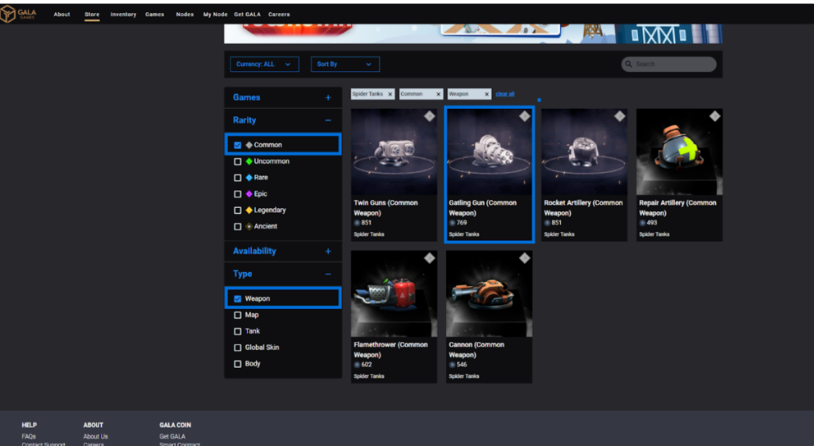Viewport: 814px width, 446px height.
Task: Check the Body type checkbox
Action: click(x=237, y=364)
